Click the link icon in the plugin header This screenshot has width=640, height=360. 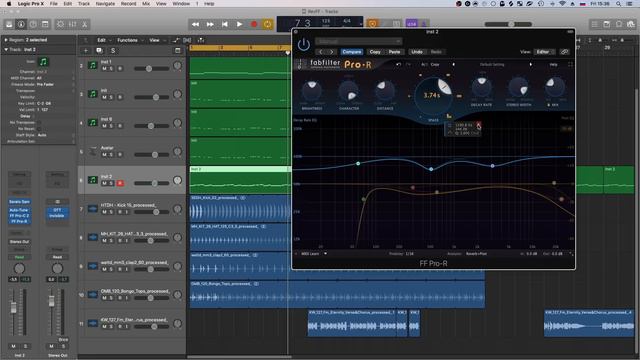click(564, 52)
